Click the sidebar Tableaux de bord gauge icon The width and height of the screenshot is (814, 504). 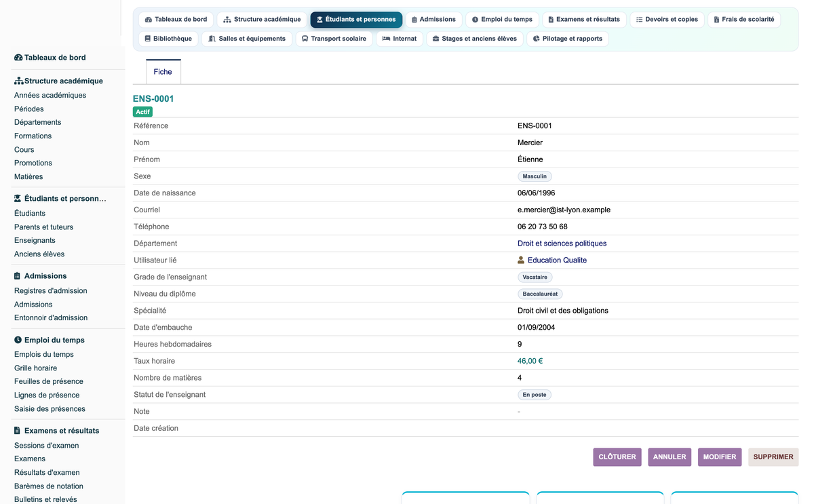pyautogui.click(x=18, y=58)
